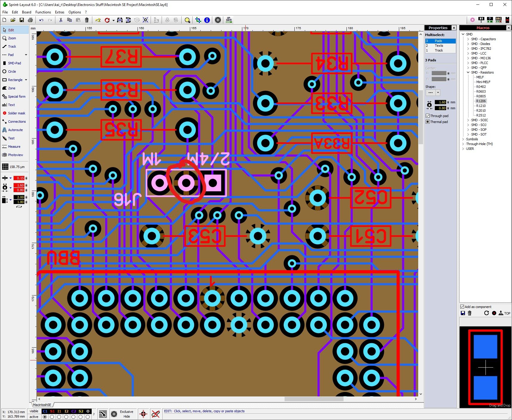Toggle the Thermal pad checkbox
512x420 pixels.
[x=428, y=122]
